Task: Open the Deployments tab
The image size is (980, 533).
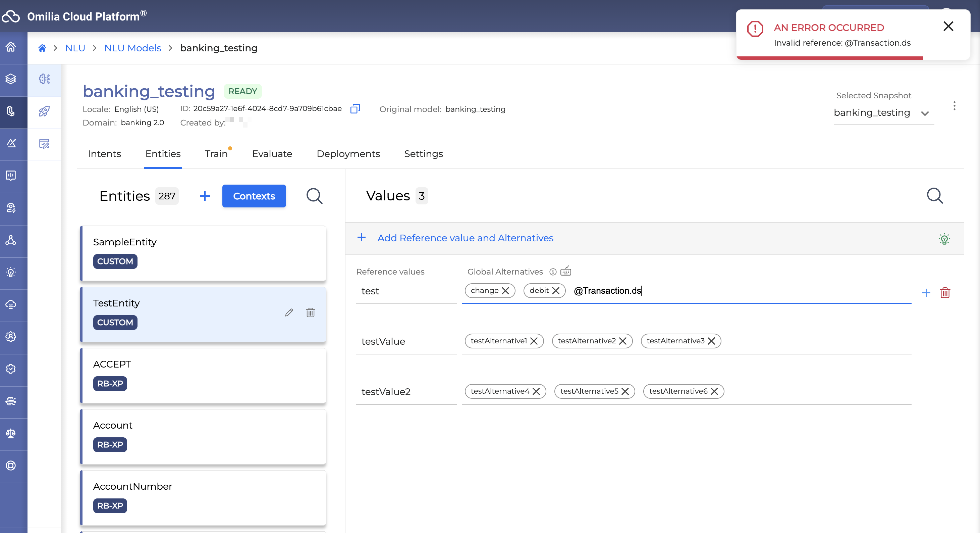Action: pos(348,154)
